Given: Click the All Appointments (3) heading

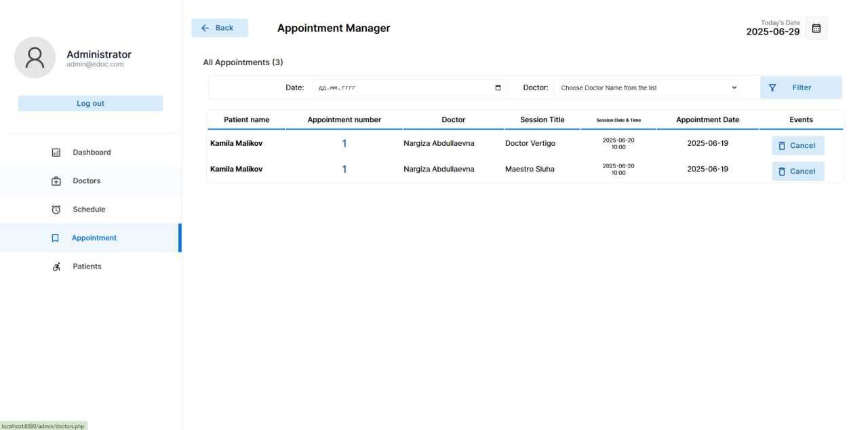Looking at the screenshot, I should click(x=243, y=62).
